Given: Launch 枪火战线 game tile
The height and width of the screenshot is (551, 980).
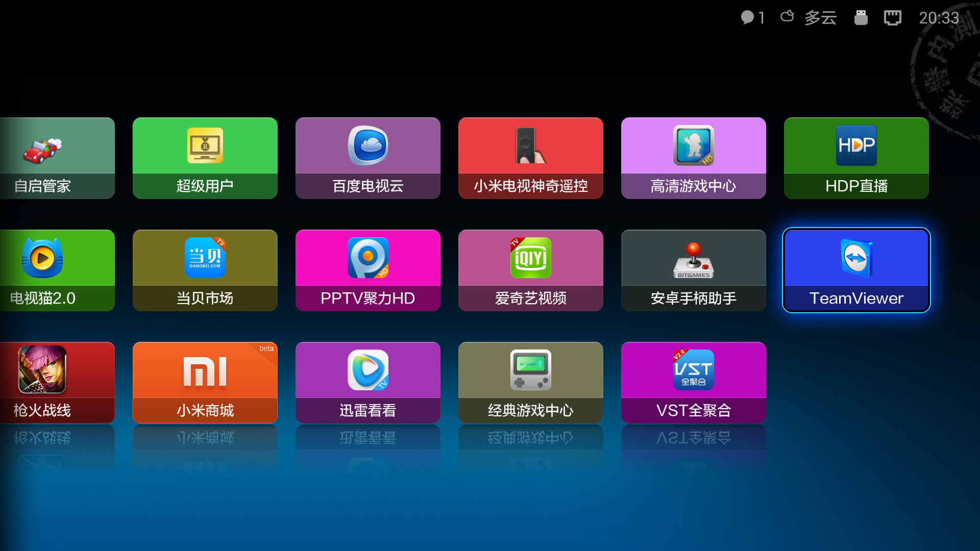Looking at the screenshot, I should pyautogui.click(x=56, y=382).
